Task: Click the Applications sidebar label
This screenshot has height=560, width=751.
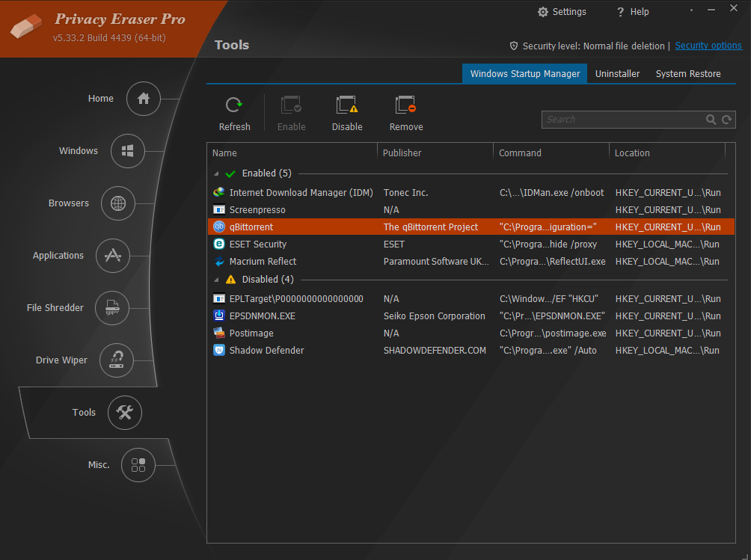Action: [58, 256]
